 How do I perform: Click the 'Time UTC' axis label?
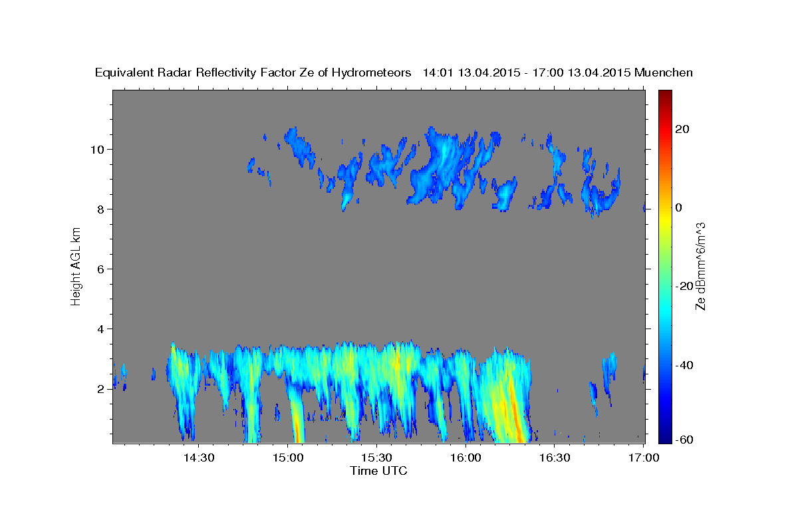tap(378, 471)
